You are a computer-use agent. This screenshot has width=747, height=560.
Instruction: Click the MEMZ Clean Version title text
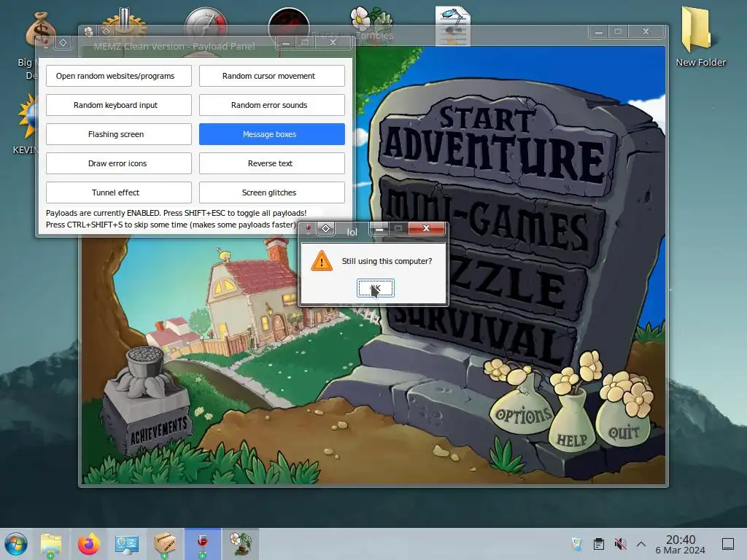click(174, 46)
